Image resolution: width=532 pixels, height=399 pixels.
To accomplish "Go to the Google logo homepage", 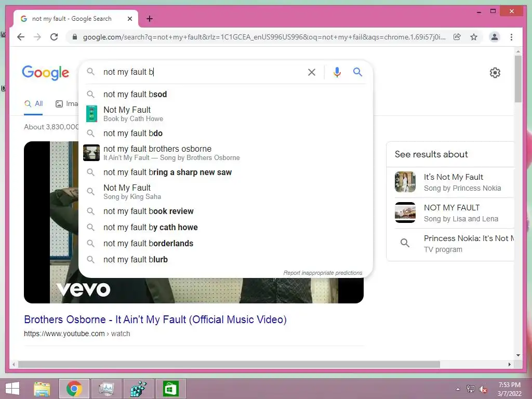I will click(x=46, y=72).
